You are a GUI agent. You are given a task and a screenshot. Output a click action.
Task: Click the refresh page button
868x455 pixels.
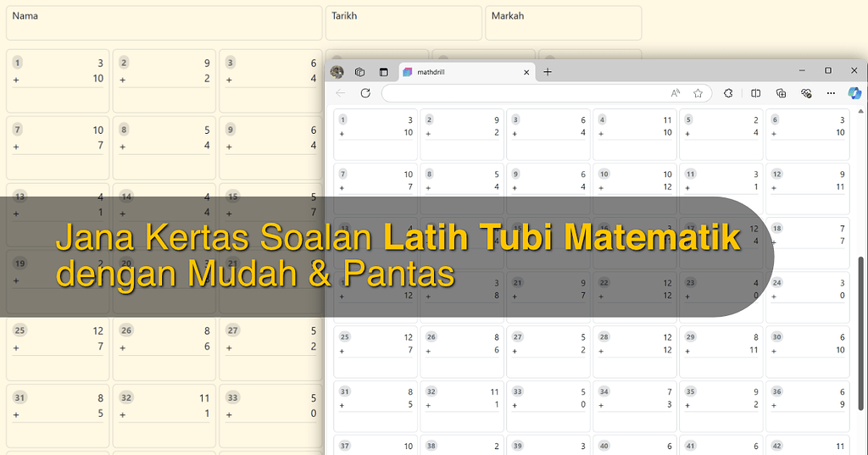[x=365, y=93]
